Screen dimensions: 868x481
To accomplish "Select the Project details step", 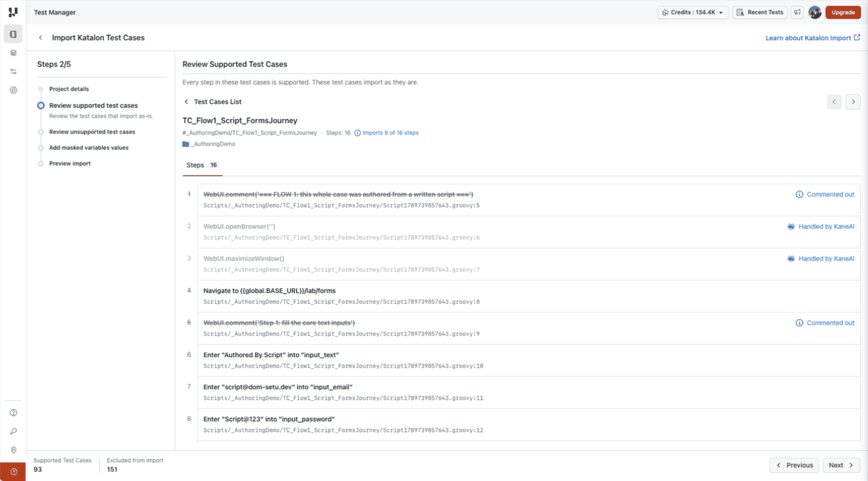I will pyautogui.click(x=69, y=89).
